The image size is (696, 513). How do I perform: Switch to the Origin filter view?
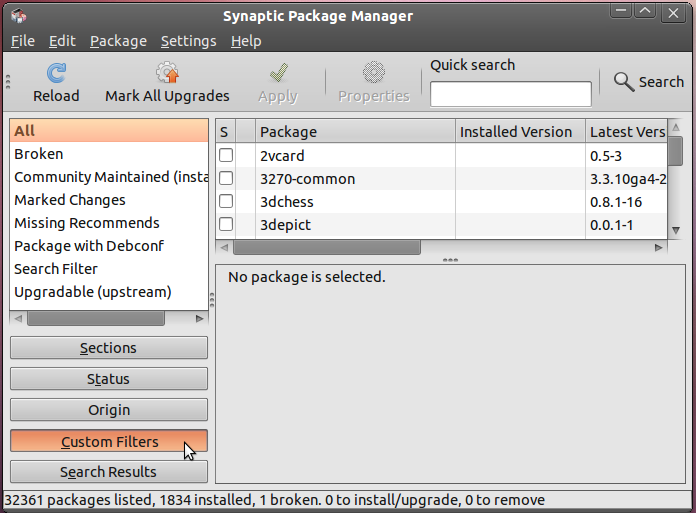(x=109, y=410)
